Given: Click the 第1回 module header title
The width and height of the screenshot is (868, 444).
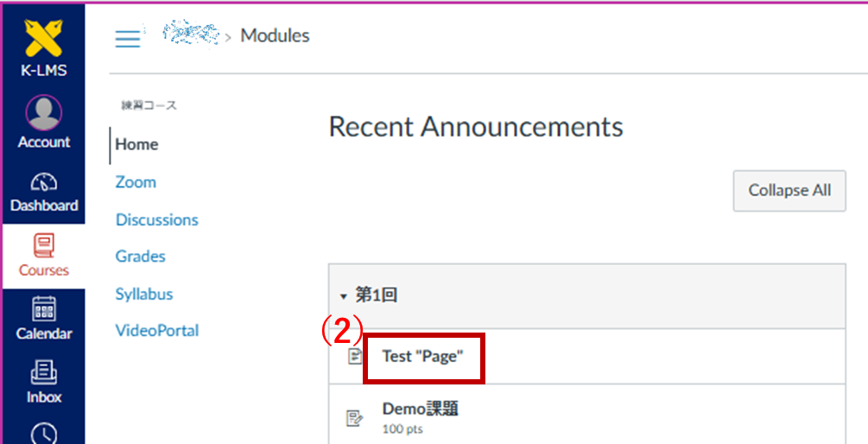Looking at the screenshot, I should tap(377, 295).
